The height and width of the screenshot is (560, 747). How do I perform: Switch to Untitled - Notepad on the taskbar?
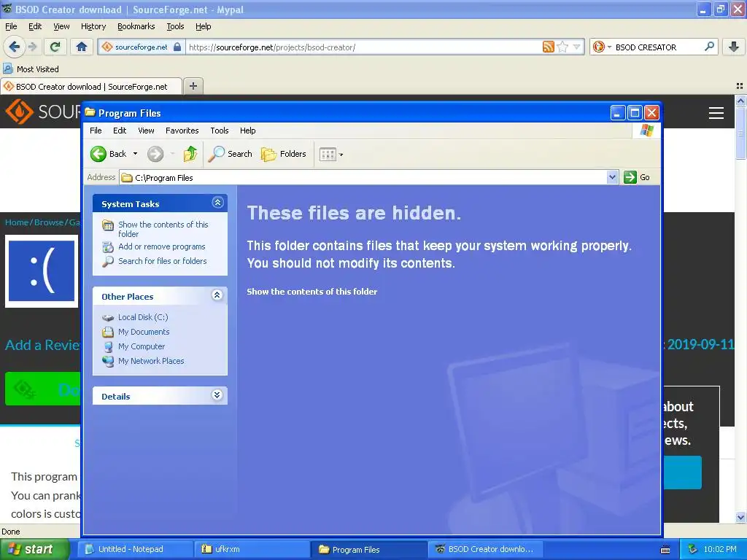point(136,549)
